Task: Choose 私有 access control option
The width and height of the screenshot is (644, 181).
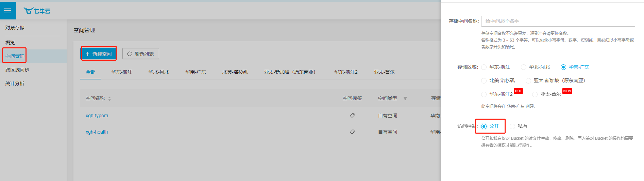Action: (512, 126)
